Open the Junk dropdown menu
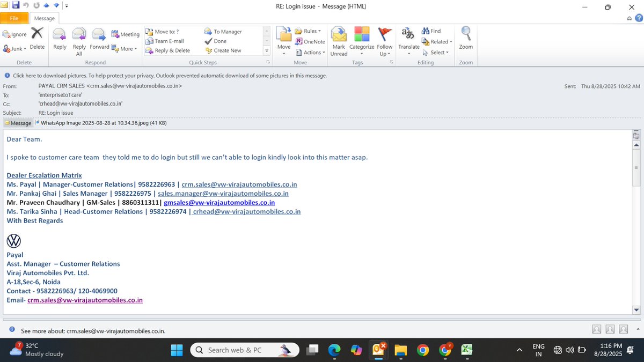The width and height of the screenshot is (644, 362). pos(14,48)
